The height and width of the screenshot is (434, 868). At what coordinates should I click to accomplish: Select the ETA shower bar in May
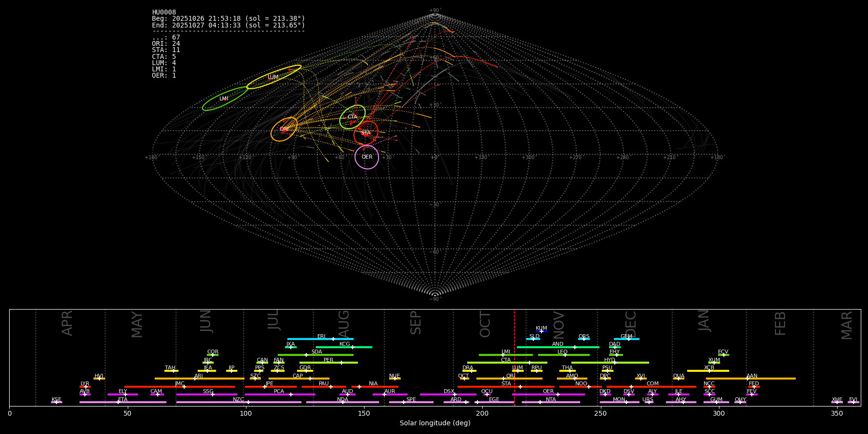[x=123, y=402]
